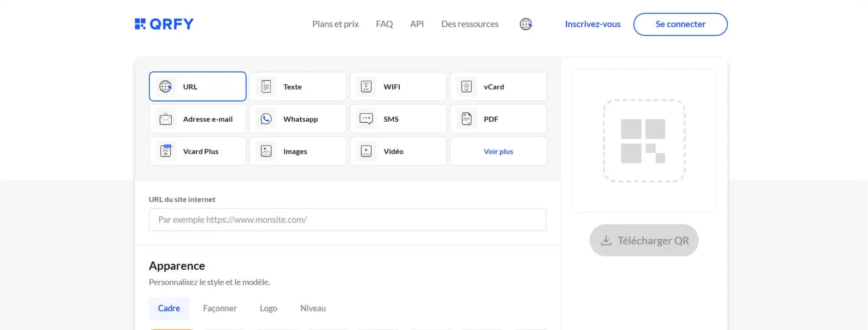
Task: Open the Plans et prix page
Action: tap(335, 24)
